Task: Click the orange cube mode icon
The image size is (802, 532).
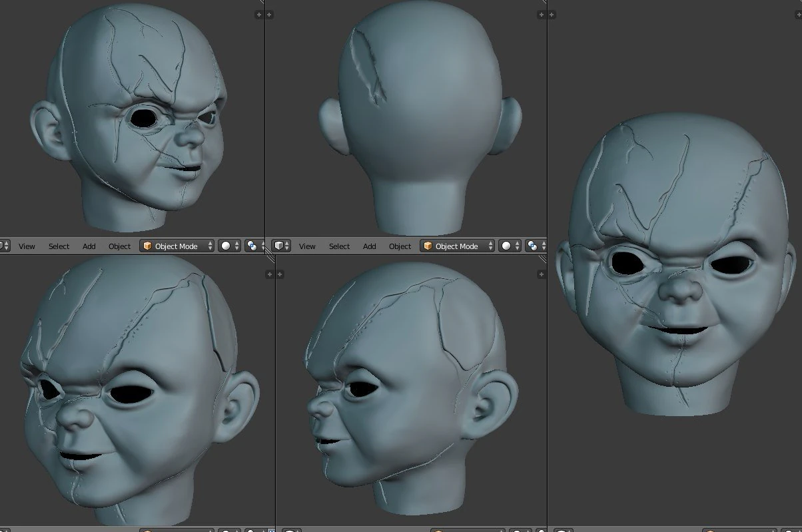Action: [147, 246]
